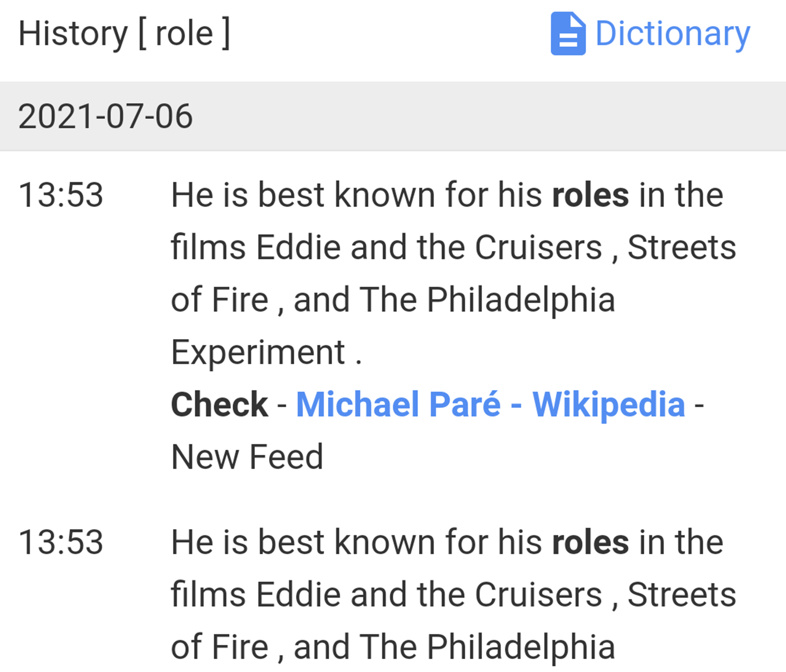
Task: Click 'He is best known' in second entry
Action: pyautogui.click(x=303, y=543)
